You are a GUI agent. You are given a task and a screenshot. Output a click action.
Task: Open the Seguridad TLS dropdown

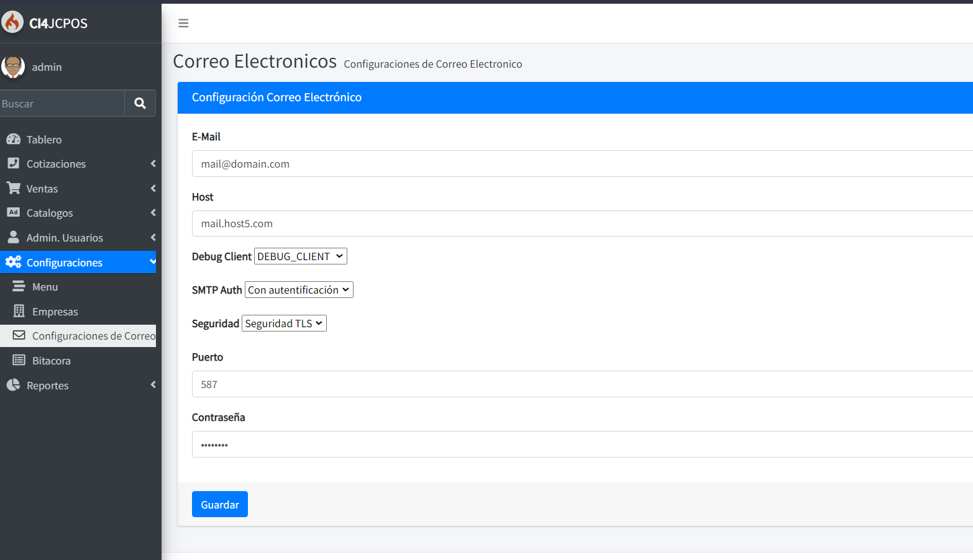click(284, 323)
